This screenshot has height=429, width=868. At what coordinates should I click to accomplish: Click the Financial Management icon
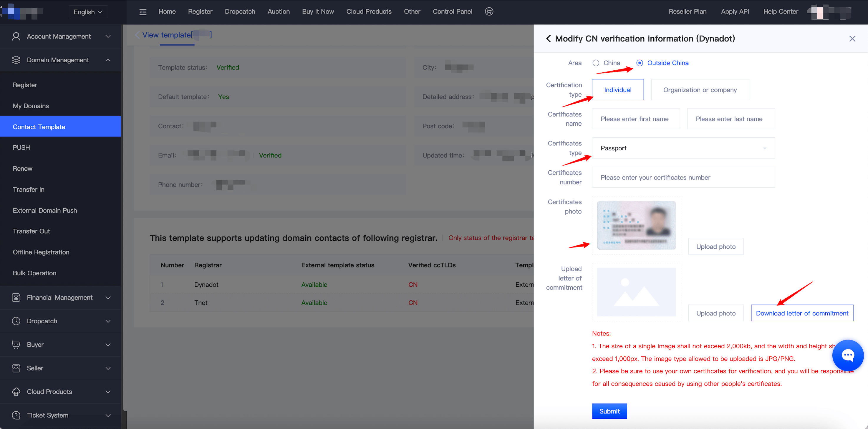(16, 298)
